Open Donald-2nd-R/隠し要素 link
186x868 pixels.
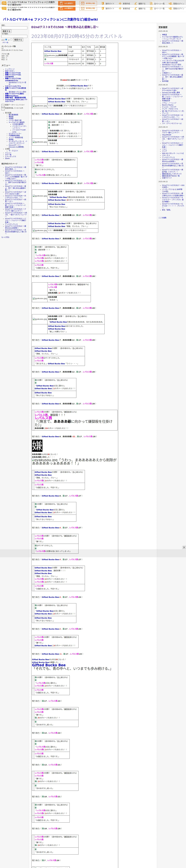171,93
